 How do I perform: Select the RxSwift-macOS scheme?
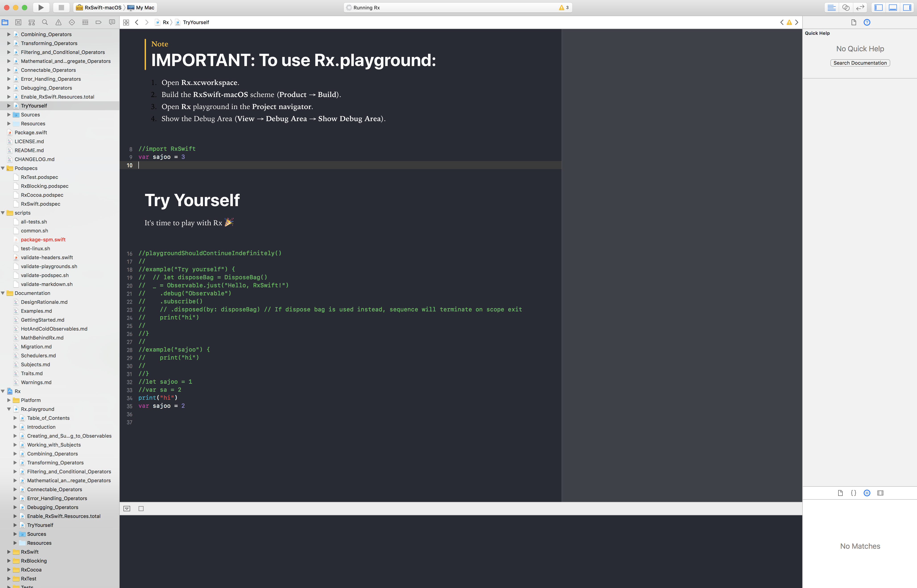coord(99,7)
